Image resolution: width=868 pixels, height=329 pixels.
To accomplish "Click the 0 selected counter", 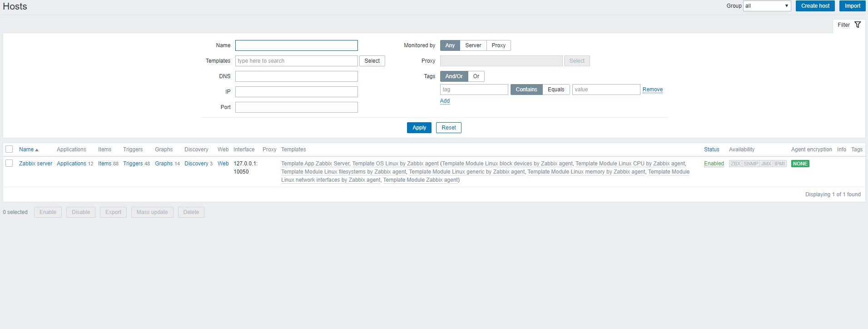I will coord(15,212).
